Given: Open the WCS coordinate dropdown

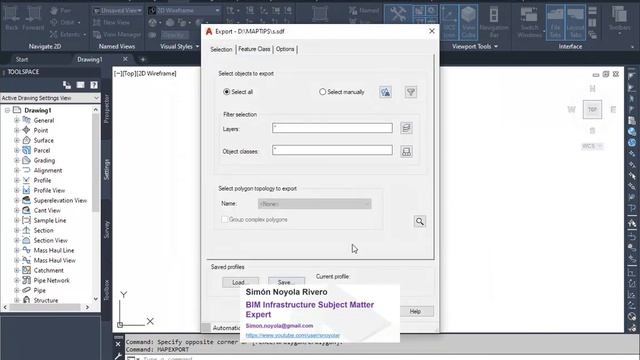Looking at the screenshot, I should [592, 146].
